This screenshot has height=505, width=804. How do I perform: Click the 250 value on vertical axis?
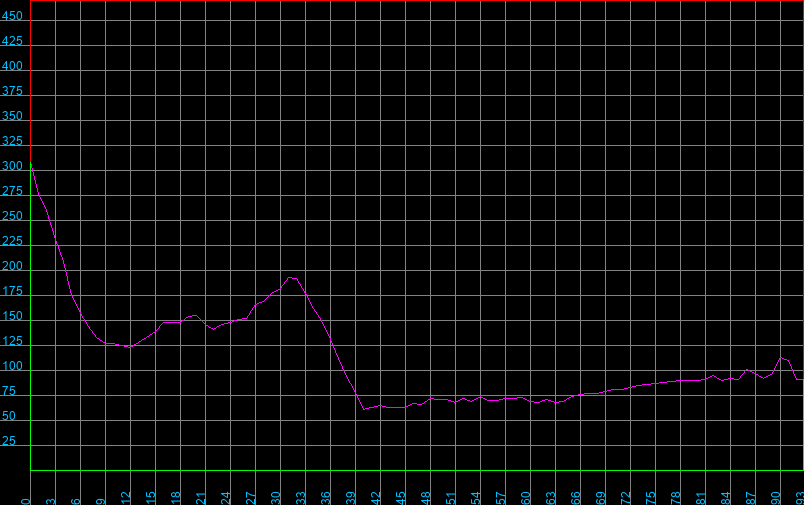click(12, 216)
